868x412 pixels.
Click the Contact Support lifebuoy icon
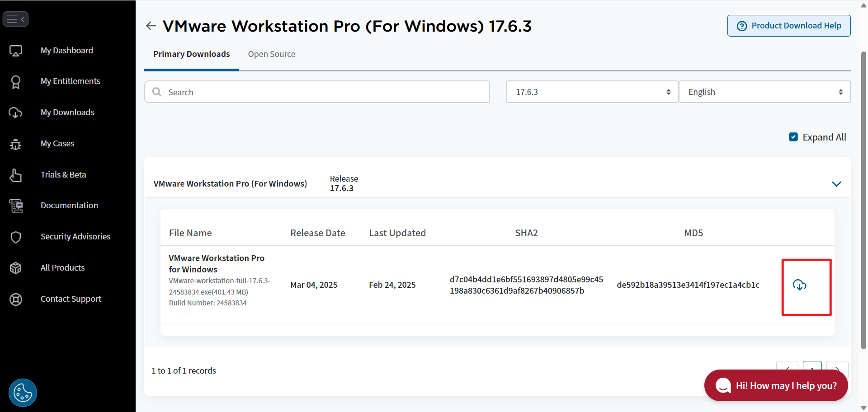16,299
